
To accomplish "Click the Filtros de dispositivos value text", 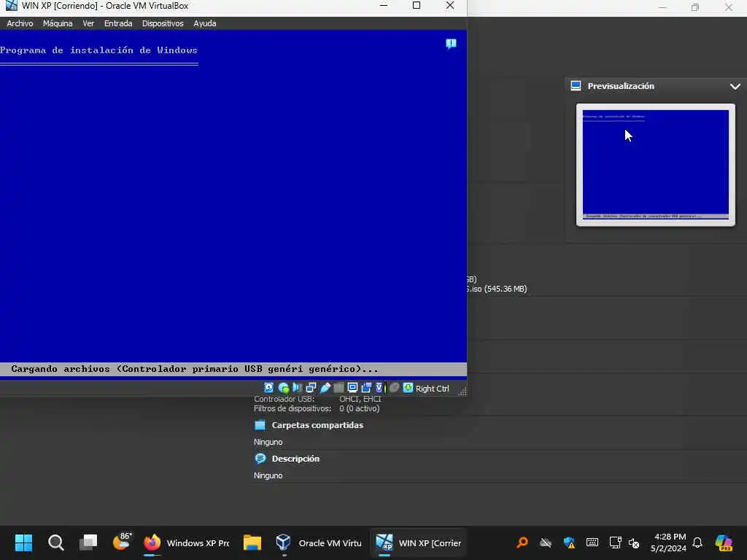I will pos(359,408).
